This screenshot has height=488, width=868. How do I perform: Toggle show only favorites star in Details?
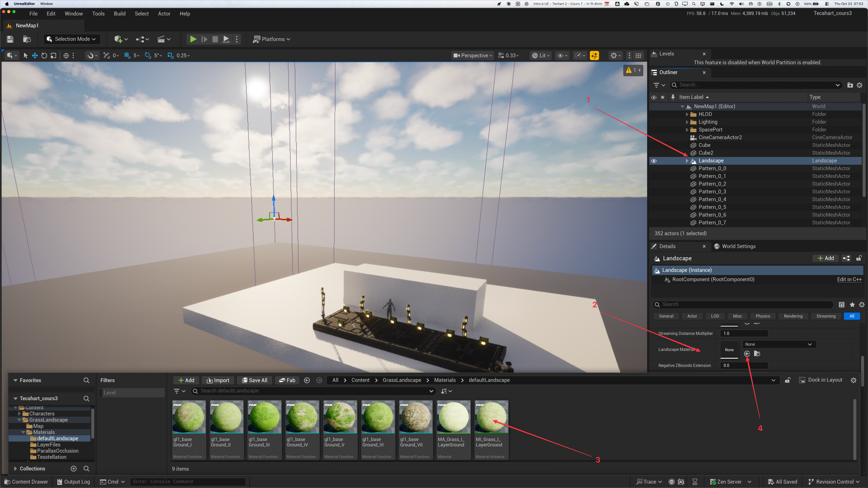pos(852,305)
